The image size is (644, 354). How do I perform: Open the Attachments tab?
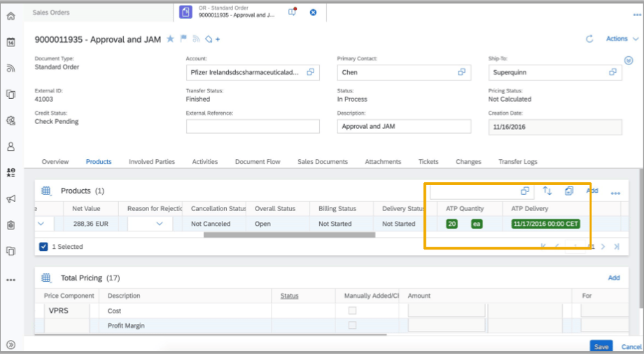coord(383,162)
